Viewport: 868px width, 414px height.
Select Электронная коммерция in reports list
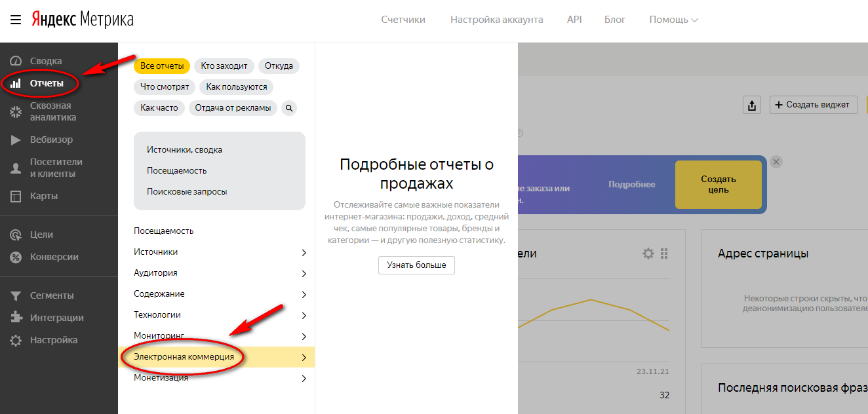pos(184,357)
